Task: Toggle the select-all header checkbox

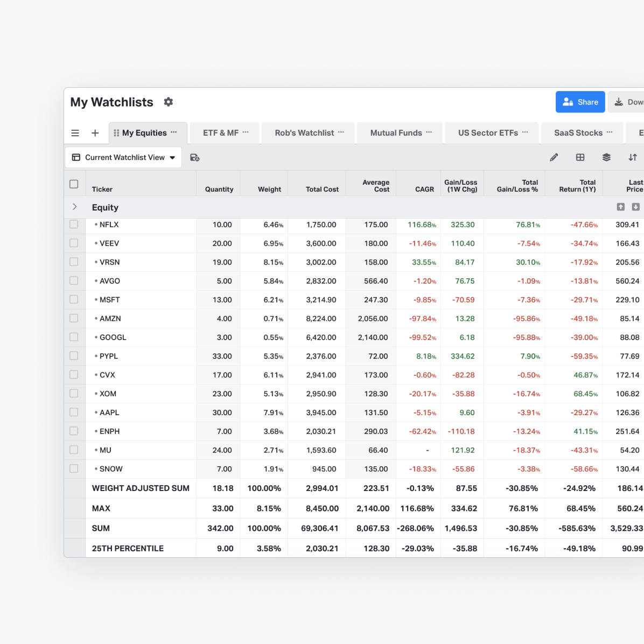Action: click(74, 184)
